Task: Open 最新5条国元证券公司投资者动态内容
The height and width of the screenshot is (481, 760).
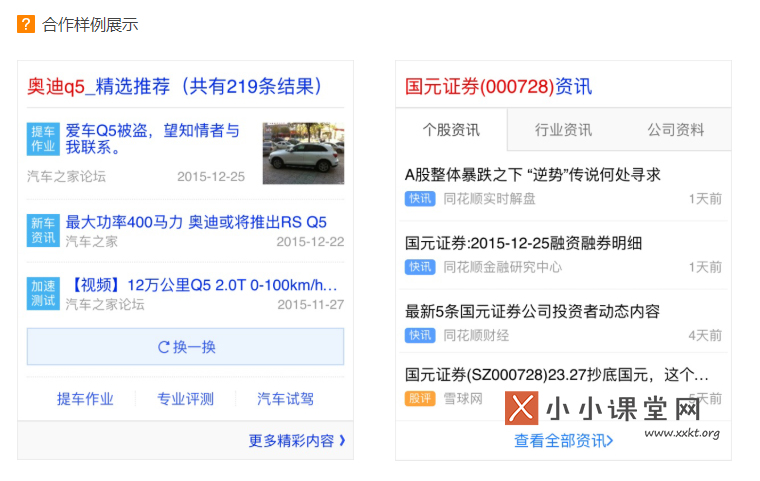Action: [532, 311]
